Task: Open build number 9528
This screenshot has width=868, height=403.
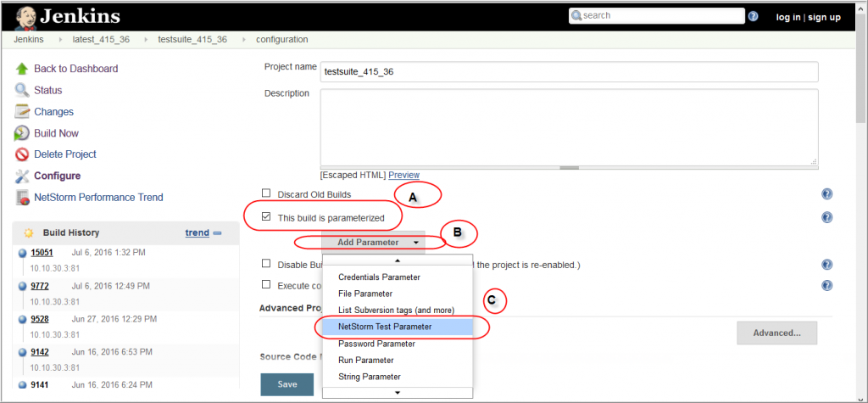Action: coord(40,319)
